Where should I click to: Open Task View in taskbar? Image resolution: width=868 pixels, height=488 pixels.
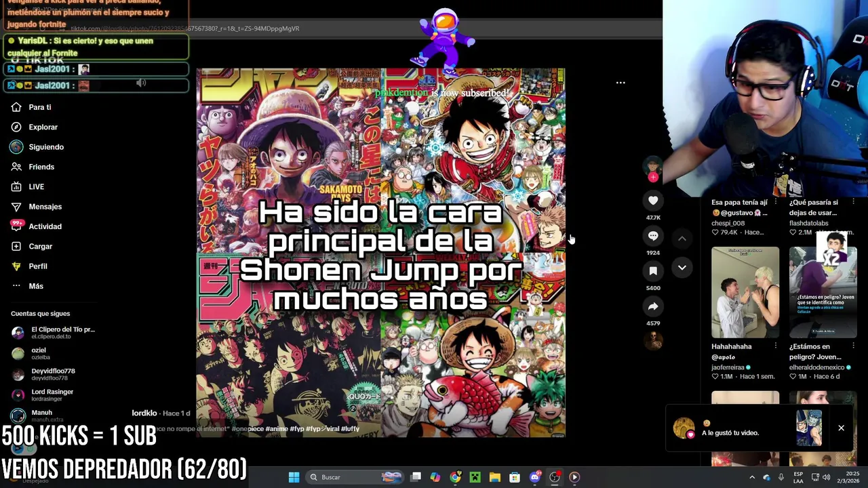click(x=416, y=477)
